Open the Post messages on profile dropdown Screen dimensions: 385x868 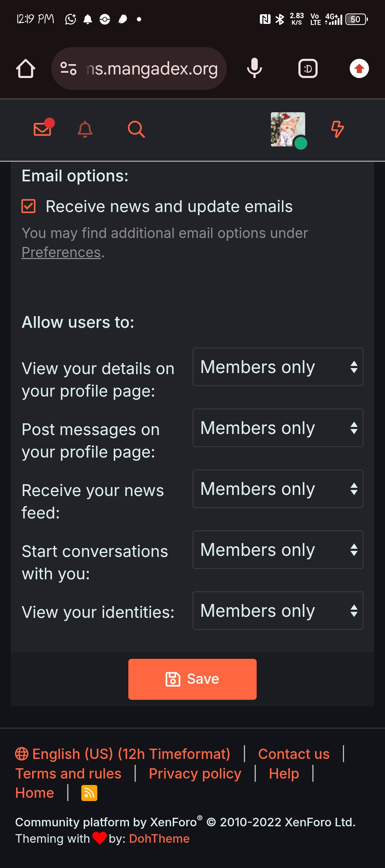[278, 428]
